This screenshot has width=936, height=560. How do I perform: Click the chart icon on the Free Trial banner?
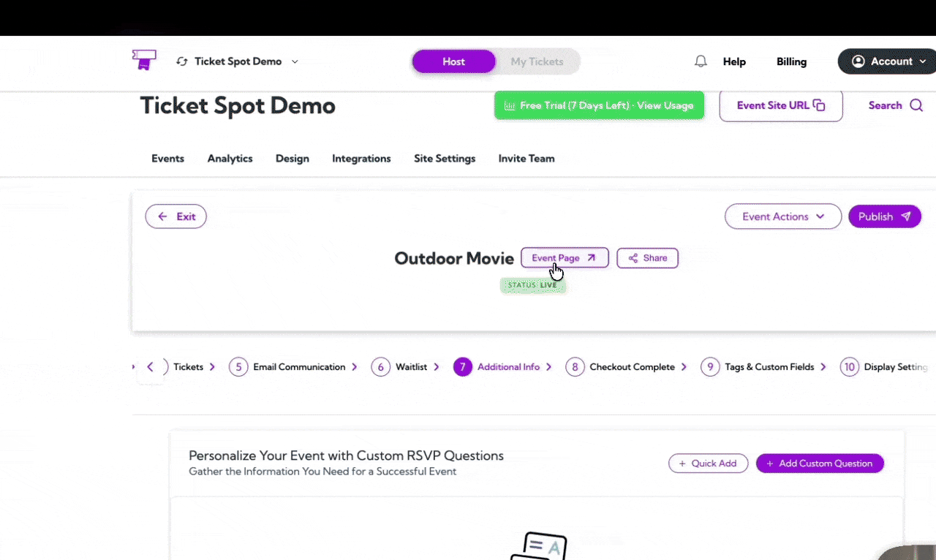(x=510, y=105)
